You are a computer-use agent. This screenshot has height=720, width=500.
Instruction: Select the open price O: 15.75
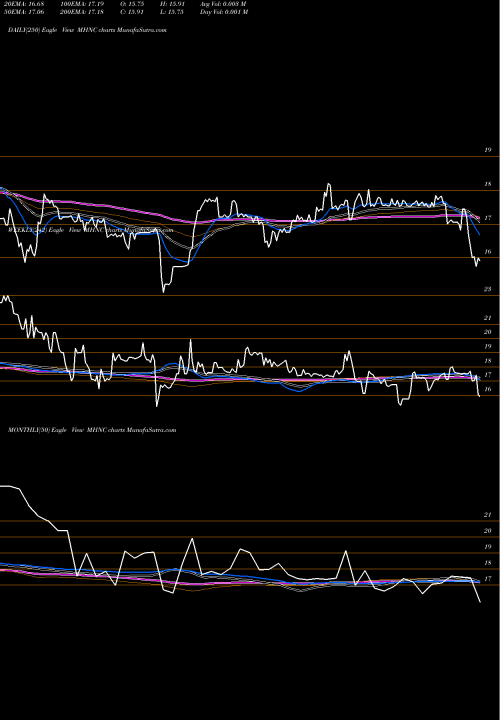(132, 4)
